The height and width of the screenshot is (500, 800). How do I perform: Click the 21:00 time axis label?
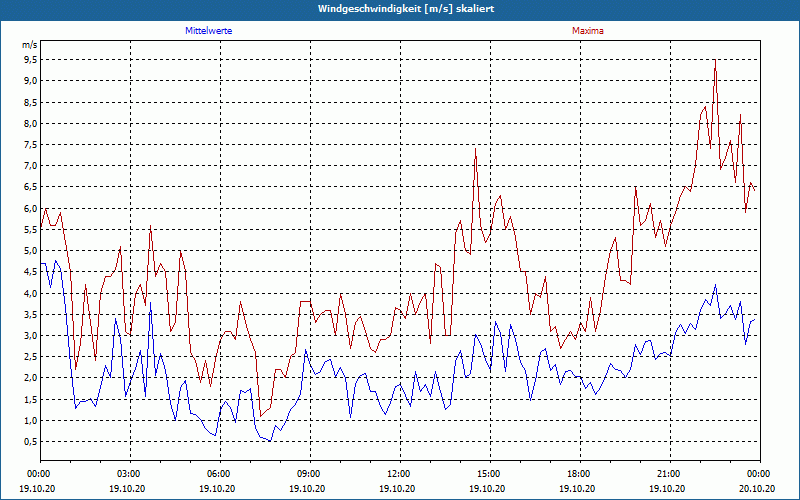click(x=670, y=474)
